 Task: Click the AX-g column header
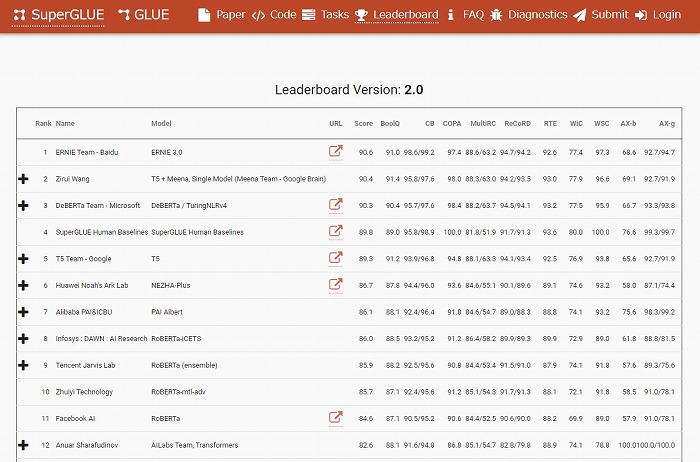pos(667,124)
